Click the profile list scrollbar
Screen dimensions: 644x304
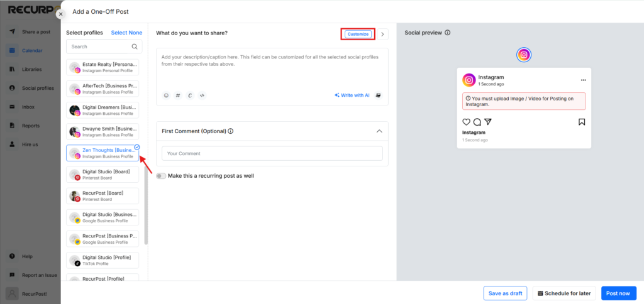(146, 205)
